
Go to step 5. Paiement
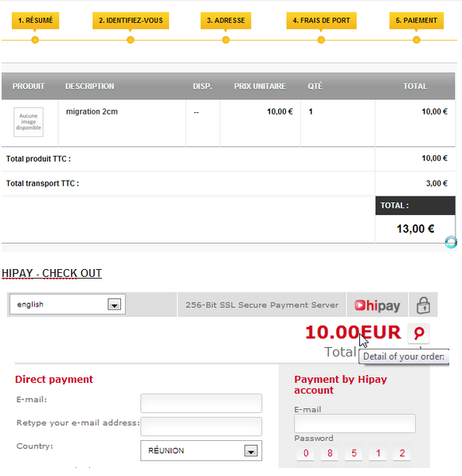tap(417, 21)
